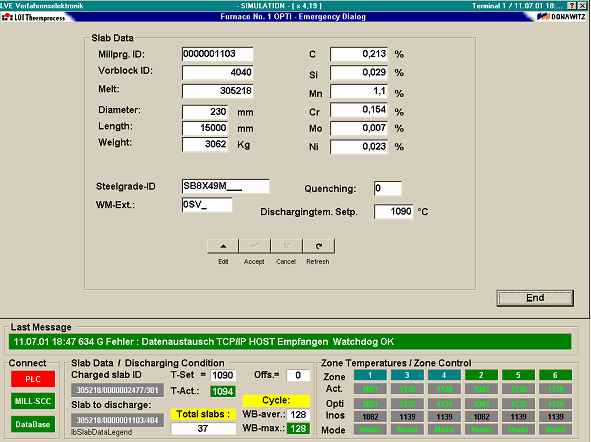Select Zone 6 header cell
The image size is (591, 442).
(555, 375)
